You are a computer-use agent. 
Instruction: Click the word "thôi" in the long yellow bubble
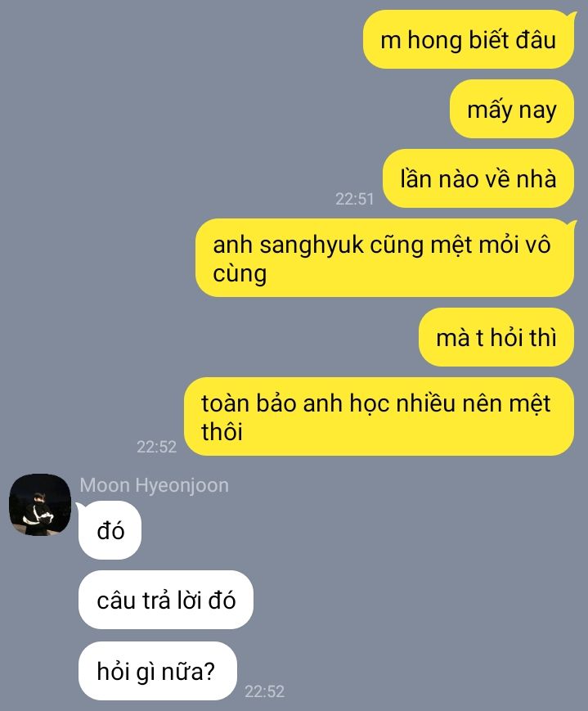(222, 431)
